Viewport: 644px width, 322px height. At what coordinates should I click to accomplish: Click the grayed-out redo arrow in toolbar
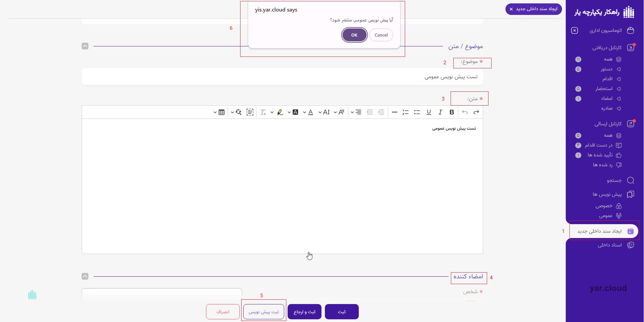[x=465, y=112]
